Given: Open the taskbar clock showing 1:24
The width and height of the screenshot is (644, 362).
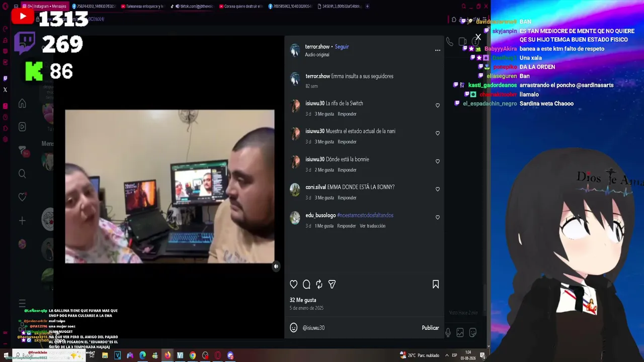Looking at the screenshot, I should [468, 355].
